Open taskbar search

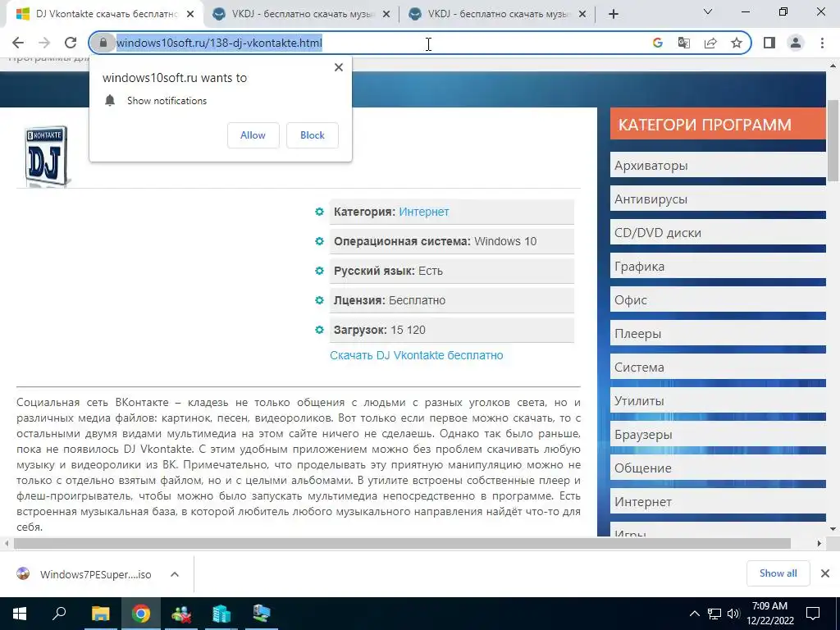(x=59, y=614)
